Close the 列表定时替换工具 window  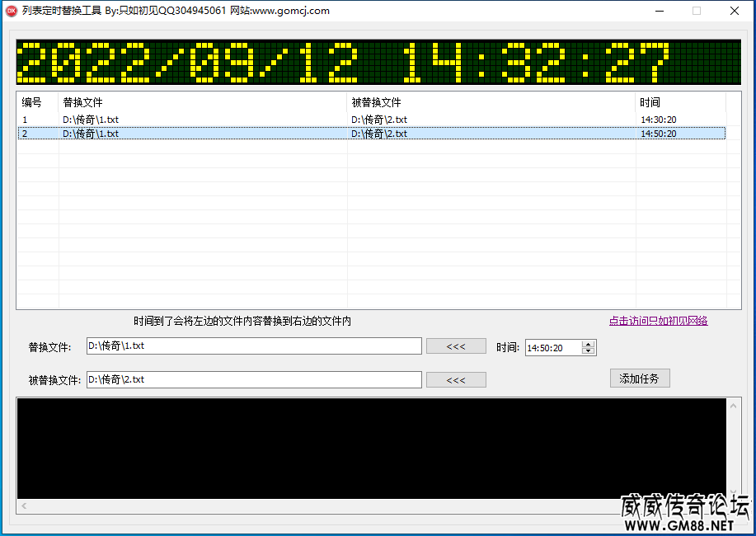[x=735, y=11]
